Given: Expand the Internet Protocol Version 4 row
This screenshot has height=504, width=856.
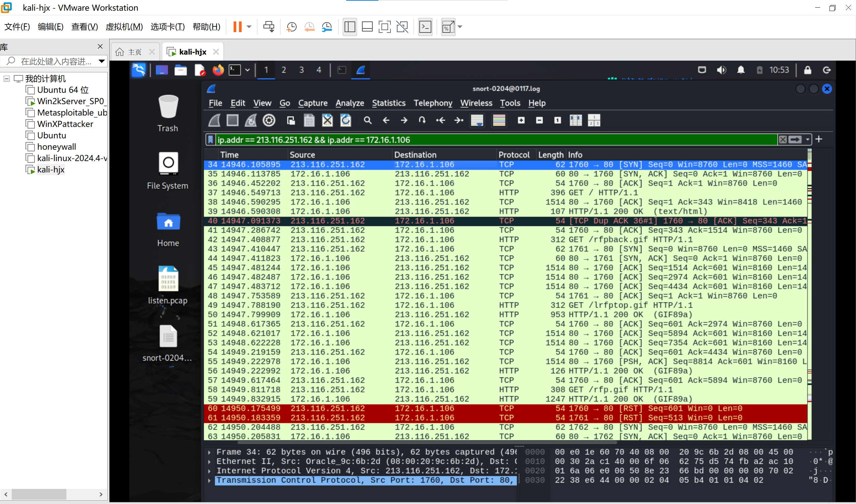Looking at the screenshot, I should point(209,471).
